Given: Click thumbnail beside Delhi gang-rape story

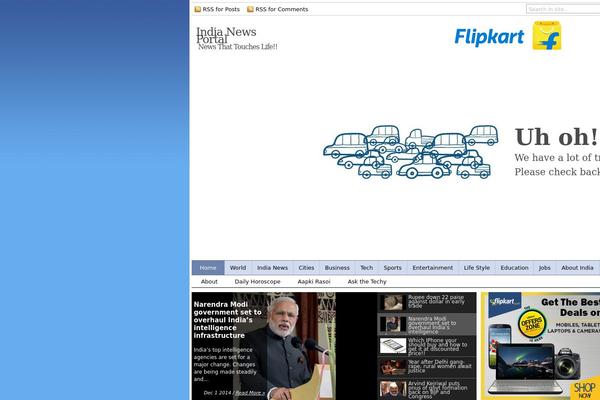Looking at the screenshot, I should (x=393, y=367).
